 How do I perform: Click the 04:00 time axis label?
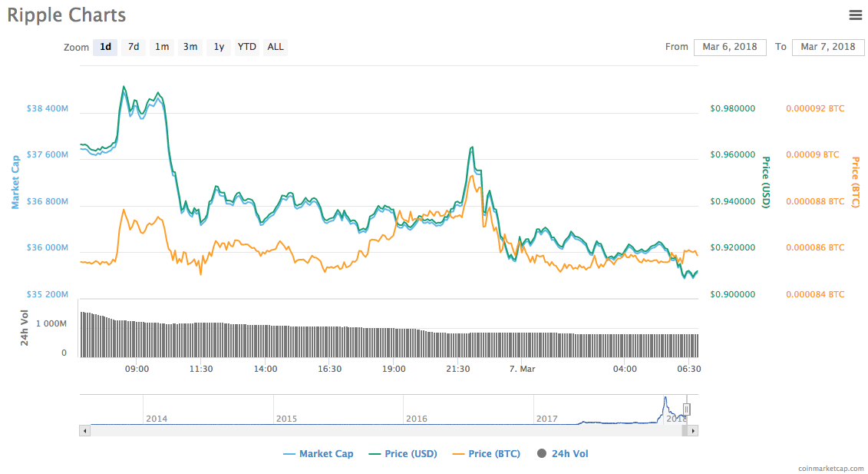click(x=625, y=369)
